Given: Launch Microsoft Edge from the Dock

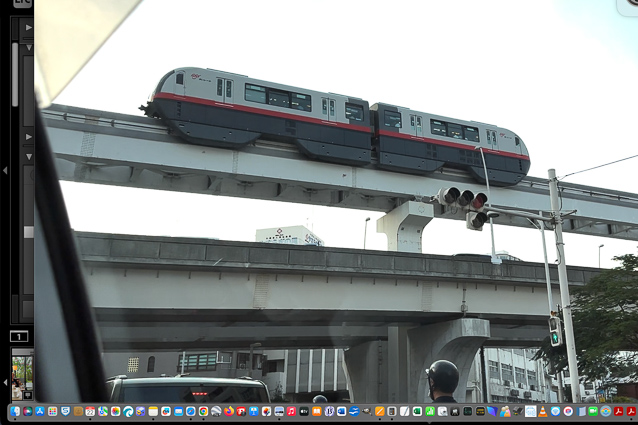Looking at the screenshot, I should [x=128, y=412].
